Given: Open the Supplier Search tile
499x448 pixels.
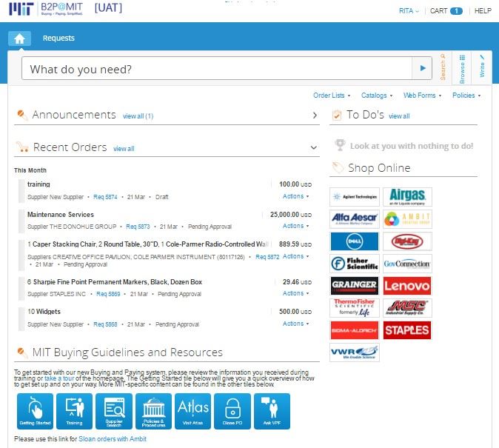Looking at the screenshot, I should (114, 411).
